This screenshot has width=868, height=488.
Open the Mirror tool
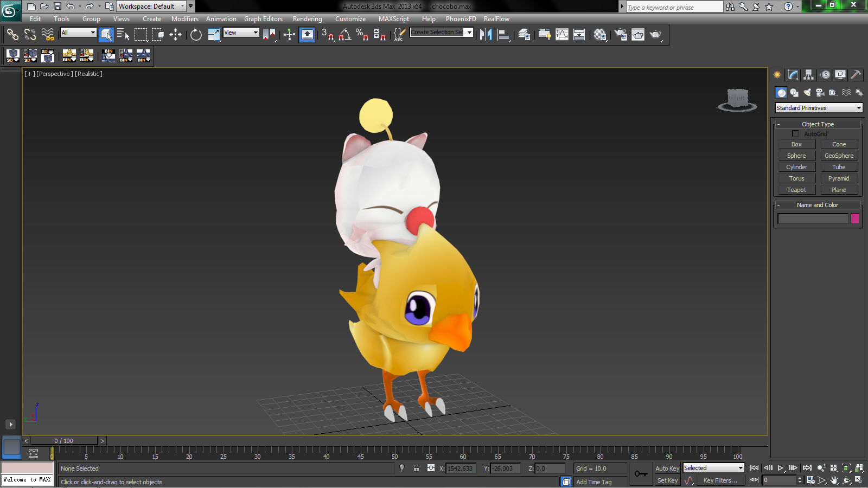[x=486, y=35]
